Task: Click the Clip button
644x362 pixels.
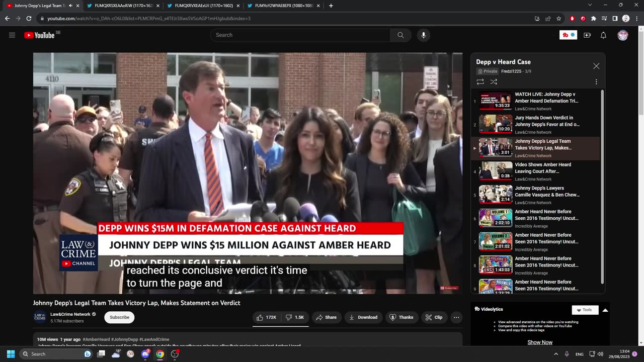Action: [x=434, y=317]
